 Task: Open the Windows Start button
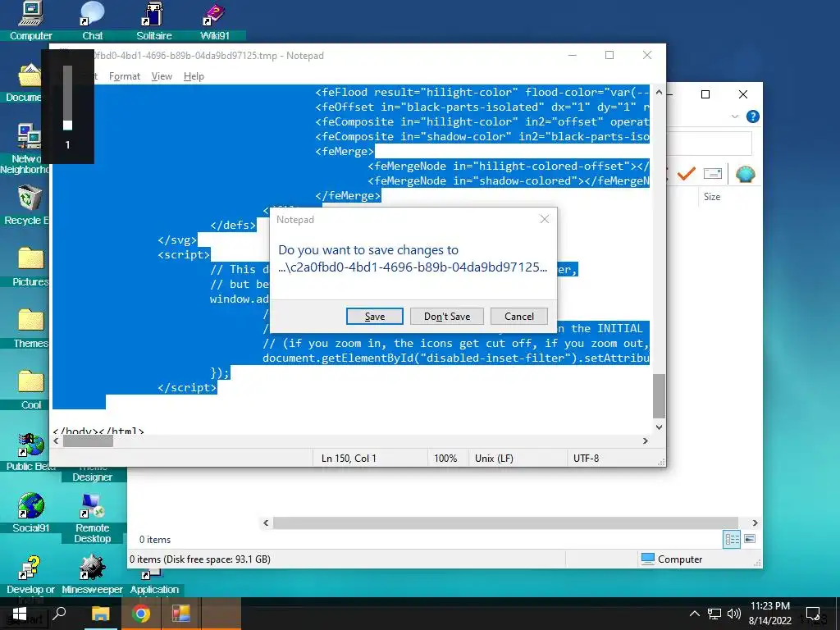point(20,614)
